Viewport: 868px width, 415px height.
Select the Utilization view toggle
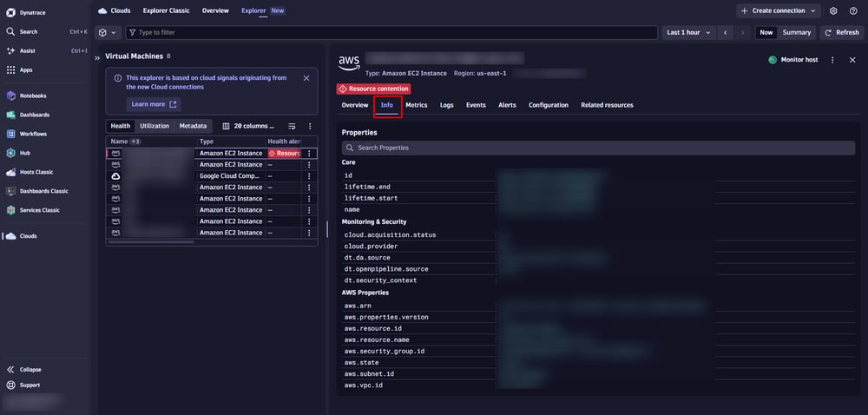point(155,126)
